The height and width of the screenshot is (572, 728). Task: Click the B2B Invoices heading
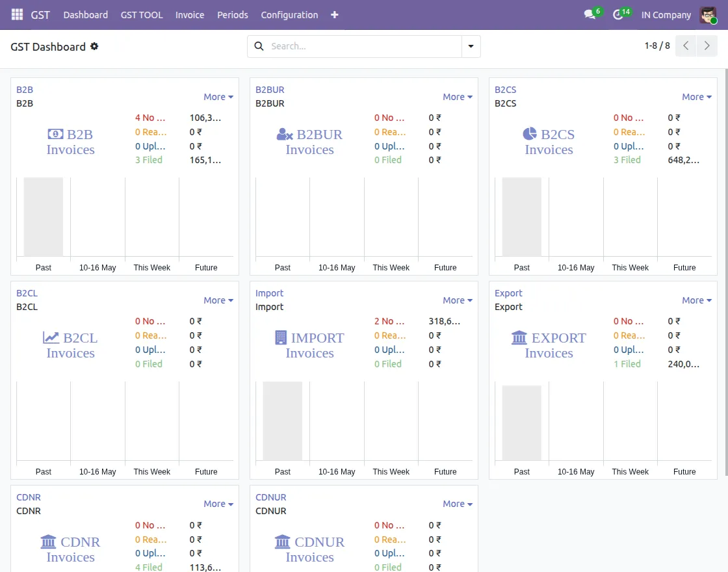click(71, 142)
